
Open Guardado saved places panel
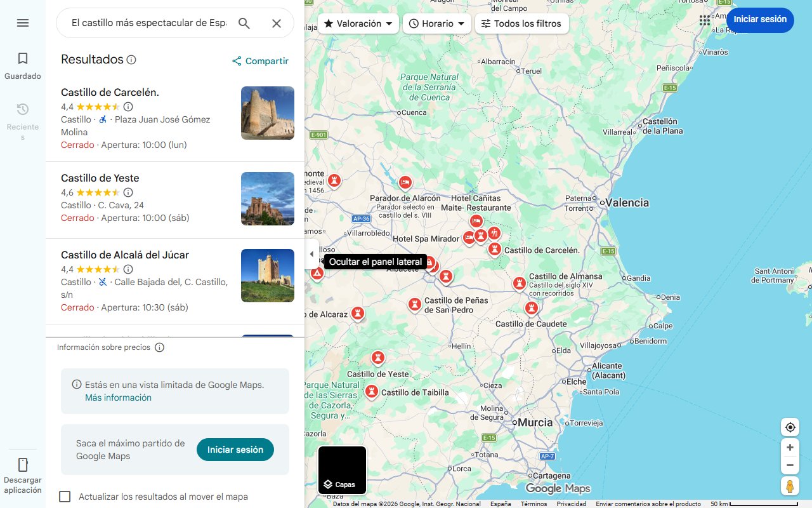[x=22, y=63]
